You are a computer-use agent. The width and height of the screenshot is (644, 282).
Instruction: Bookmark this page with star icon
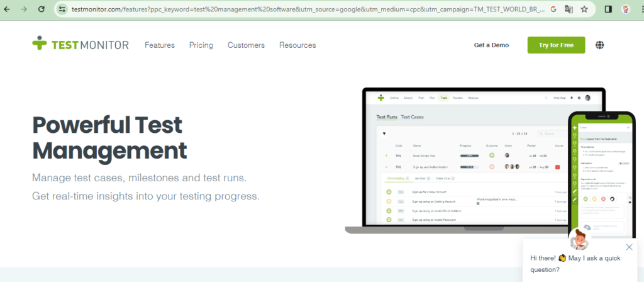point(584,9)
